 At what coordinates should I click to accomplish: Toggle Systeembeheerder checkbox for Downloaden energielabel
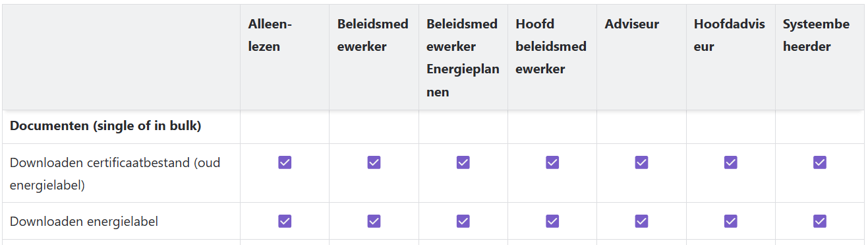pyautogui.click(x=820, y=221)
